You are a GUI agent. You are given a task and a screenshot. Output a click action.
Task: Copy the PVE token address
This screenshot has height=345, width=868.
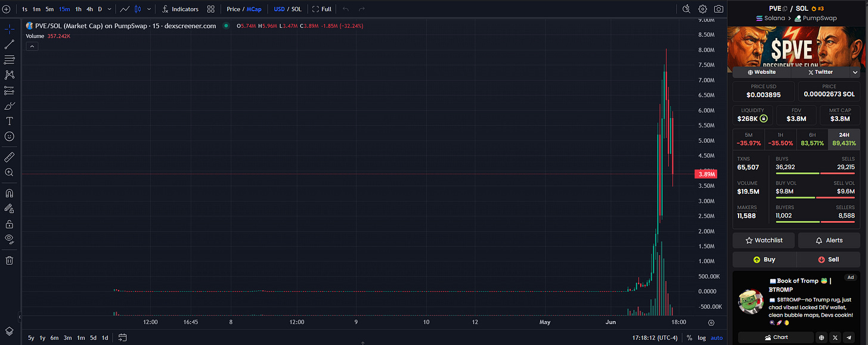(x=785, y=8)
